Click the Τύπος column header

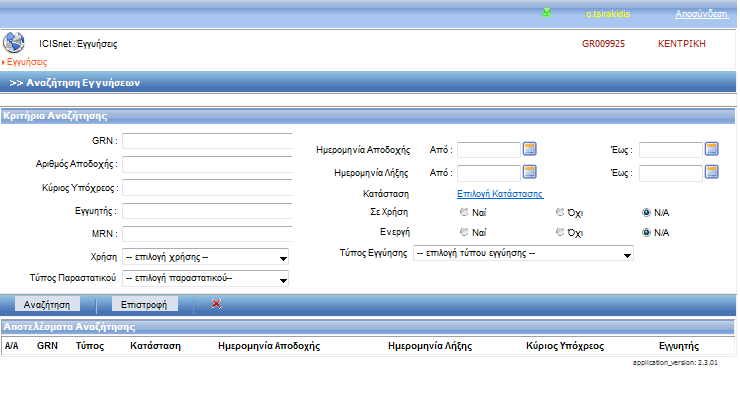[90, 346]
